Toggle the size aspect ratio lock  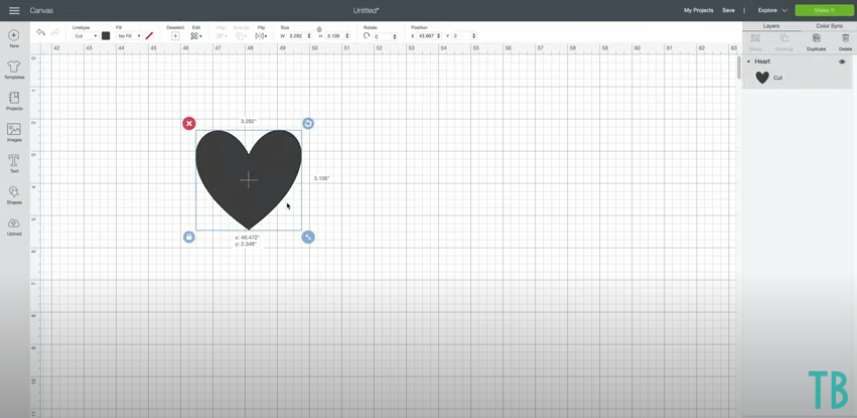[319, 29]
